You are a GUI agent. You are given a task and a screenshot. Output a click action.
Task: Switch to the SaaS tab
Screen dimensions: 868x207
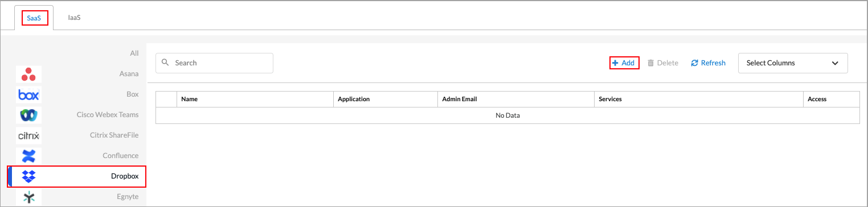point(34,18)
